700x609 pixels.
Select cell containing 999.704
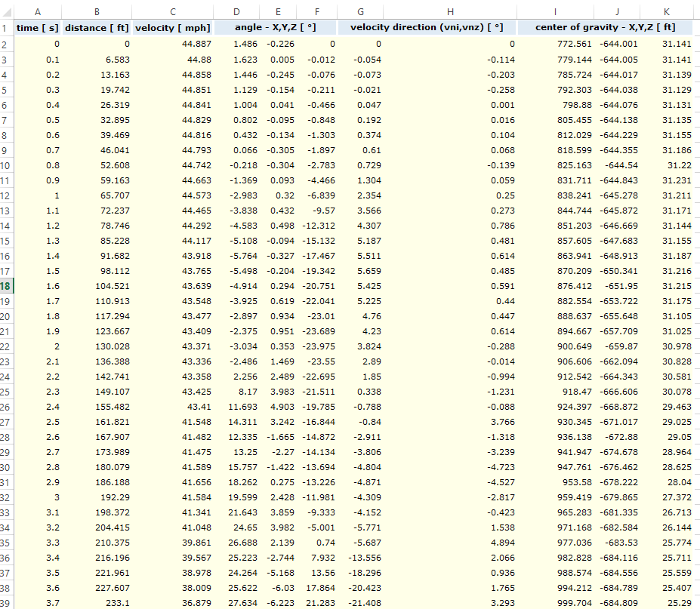[555, 603]
